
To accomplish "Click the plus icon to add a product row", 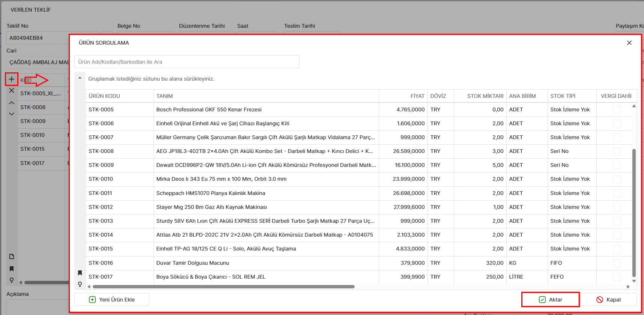I will [x=12, y=79].
